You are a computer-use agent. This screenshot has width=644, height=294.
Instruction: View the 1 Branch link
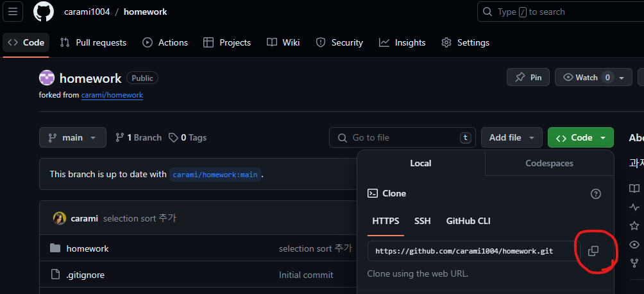pos(139,138)
